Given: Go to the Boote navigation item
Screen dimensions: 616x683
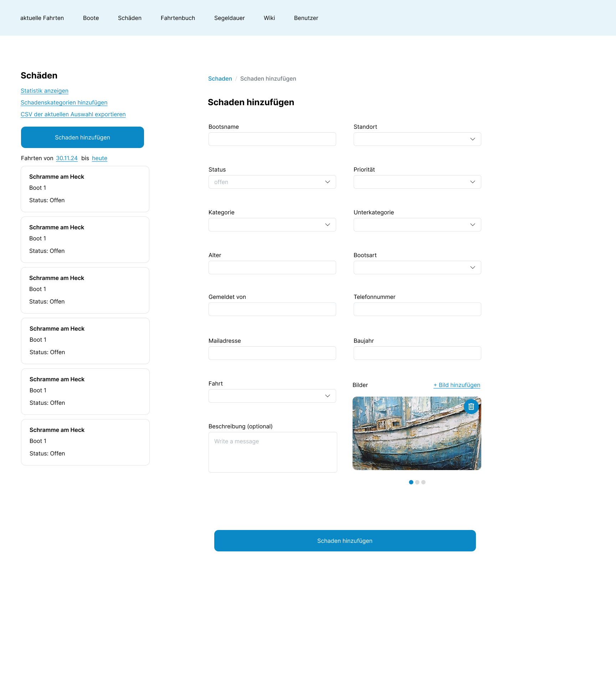Looking at the screenshot, I should (91, 18).
